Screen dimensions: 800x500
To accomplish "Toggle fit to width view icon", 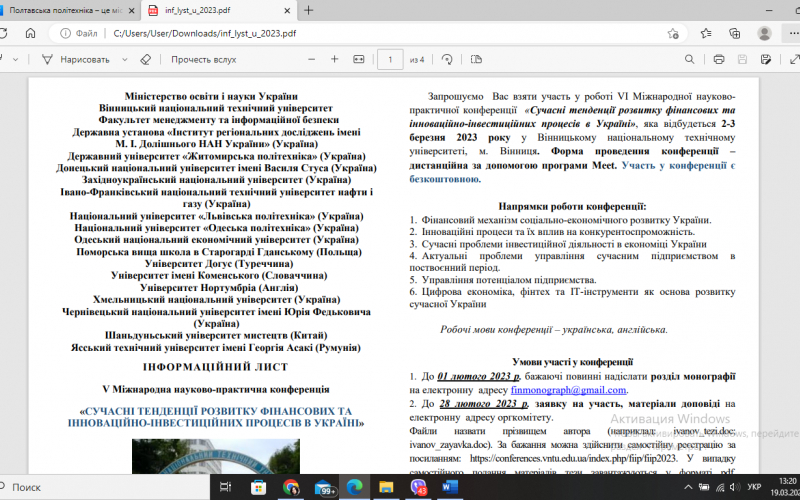I will coord(359,60).
